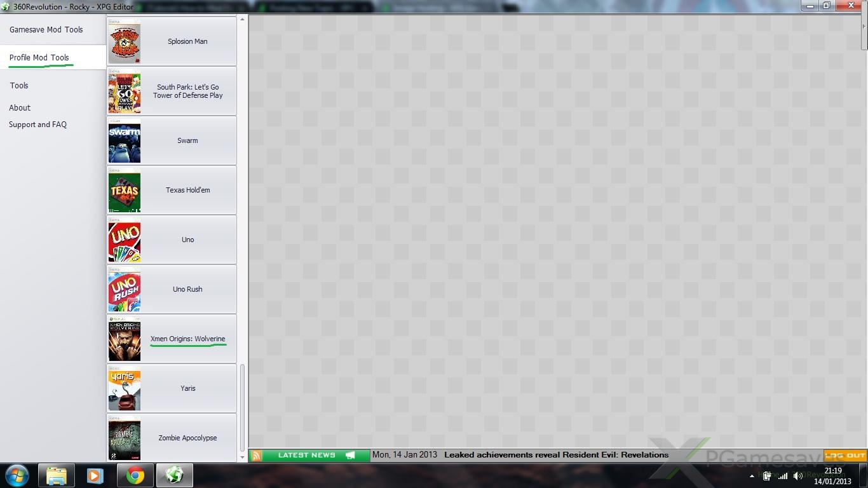Click the Uno Rush cover icon
The width and height of the screenshot is (868, 488).
point(125,290)
